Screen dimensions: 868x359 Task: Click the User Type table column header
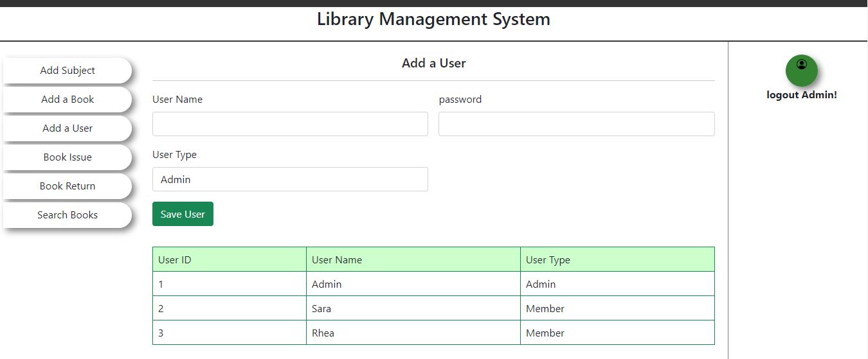617,259
